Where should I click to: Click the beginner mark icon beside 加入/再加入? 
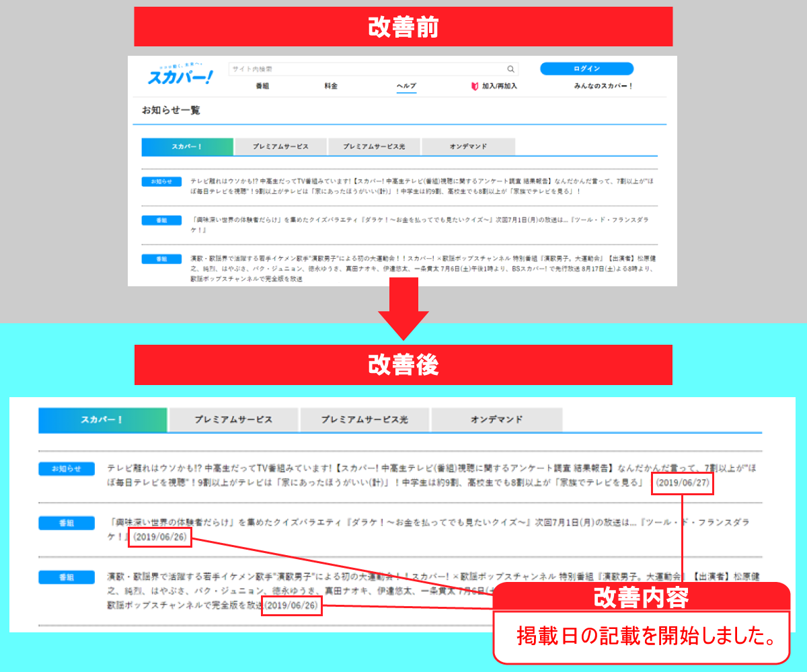click(x=475, y=86)
